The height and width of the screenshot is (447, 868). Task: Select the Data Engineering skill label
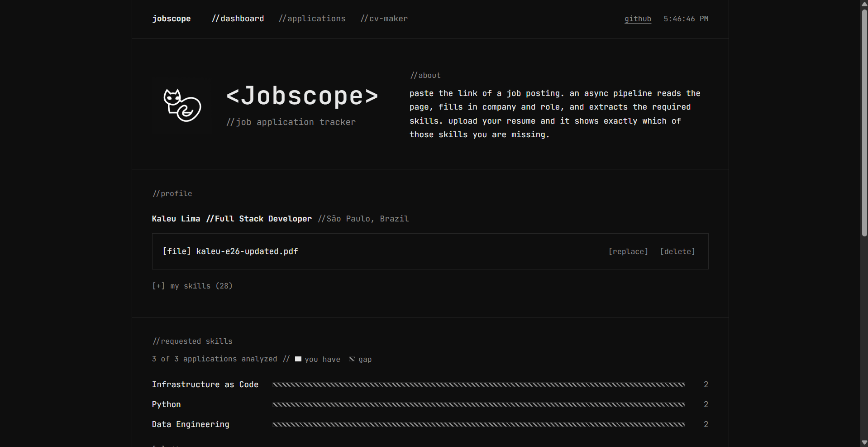click(191, 424)
